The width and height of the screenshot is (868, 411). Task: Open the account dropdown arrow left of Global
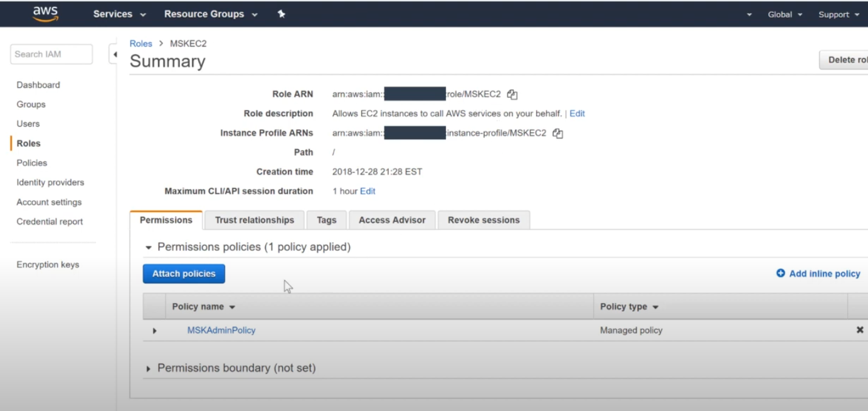click(x=749, y=14)
